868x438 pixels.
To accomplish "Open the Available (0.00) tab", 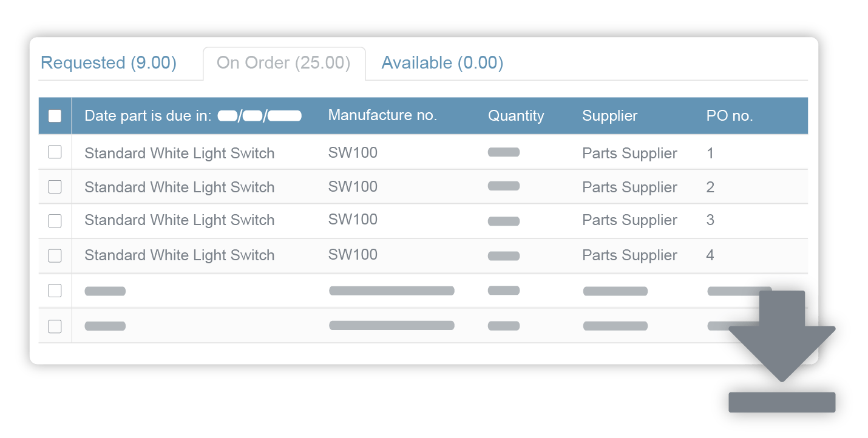I will click(442, 63).
